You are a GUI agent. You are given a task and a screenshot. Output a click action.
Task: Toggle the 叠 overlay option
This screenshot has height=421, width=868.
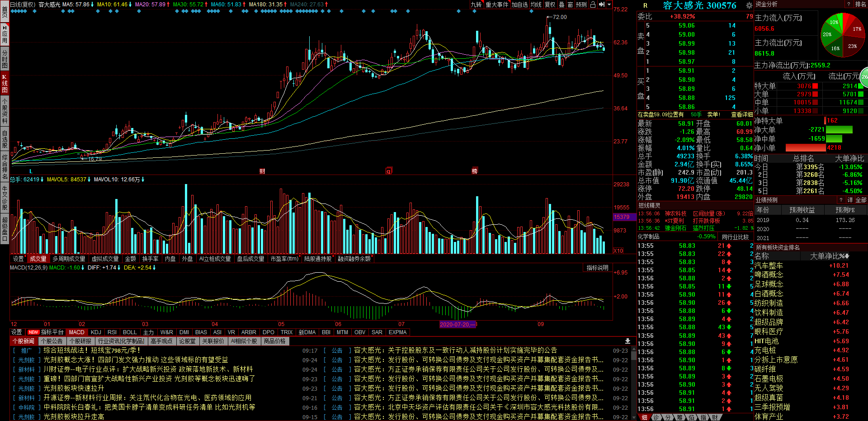tap(561, 5)
